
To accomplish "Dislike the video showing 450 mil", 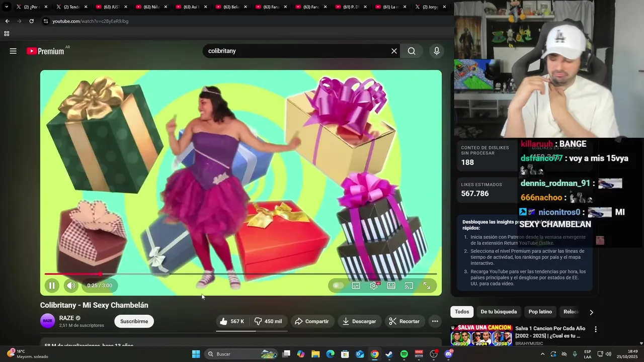I will click(268, 321).
